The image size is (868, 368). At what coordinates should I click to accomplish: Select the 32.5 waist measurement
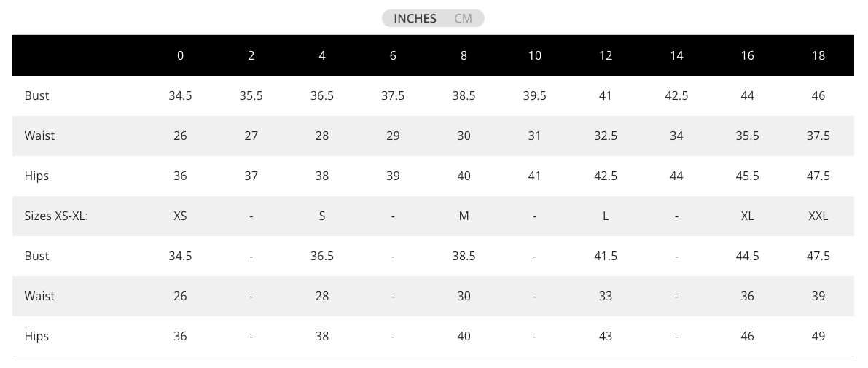[606, 136]
